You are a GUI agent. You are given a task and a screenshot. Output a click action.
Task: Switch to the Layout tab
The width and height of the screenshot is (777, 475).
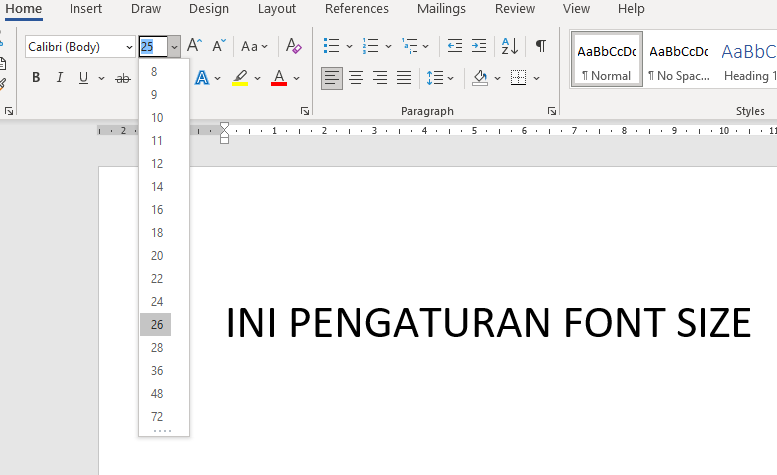pyautogui.click(x=277, y=9)
